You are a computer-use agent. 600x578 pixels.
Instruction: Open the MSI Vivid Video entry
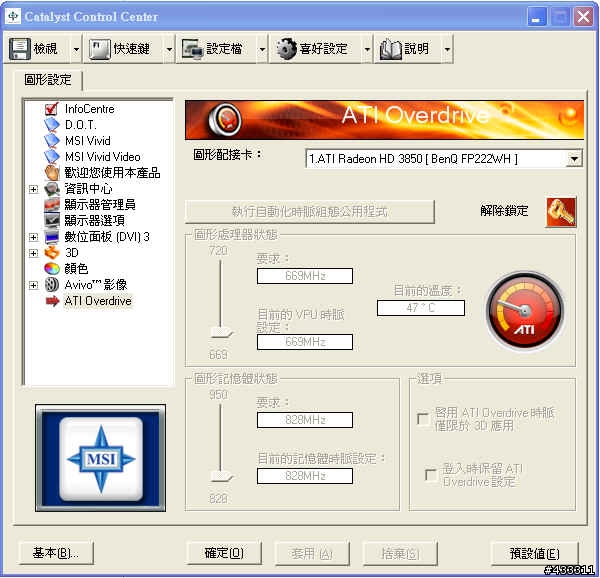(x=103, y=157)
